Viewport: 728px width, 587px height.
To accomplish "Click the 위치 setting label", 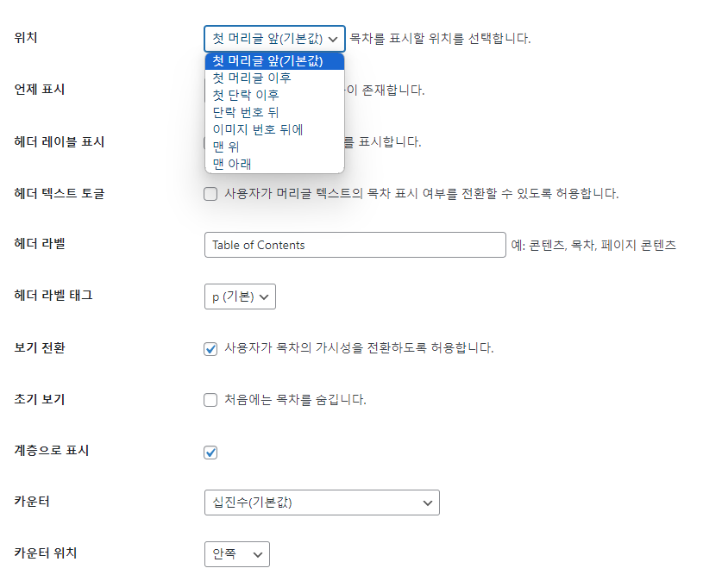I will 25,38.
